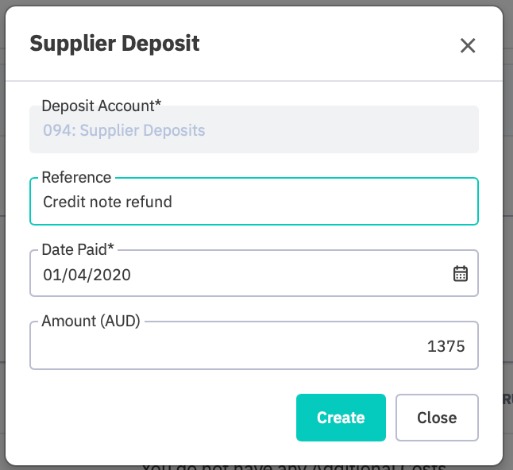Click the Amount (AUD) label
Image resolution: width=513 pixels, height=470 pixels.
click(91, 321)
